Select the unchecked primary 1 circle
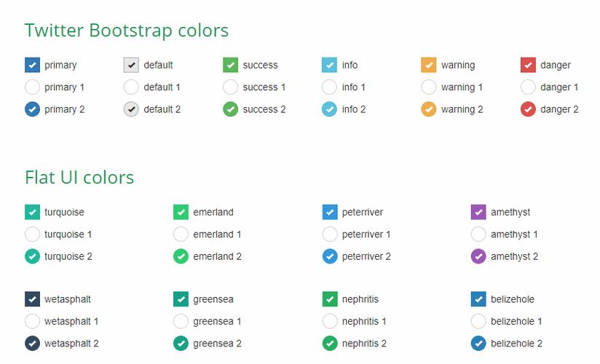The height and width of the screenshot is (364, 600). click(x=32, y=87)
